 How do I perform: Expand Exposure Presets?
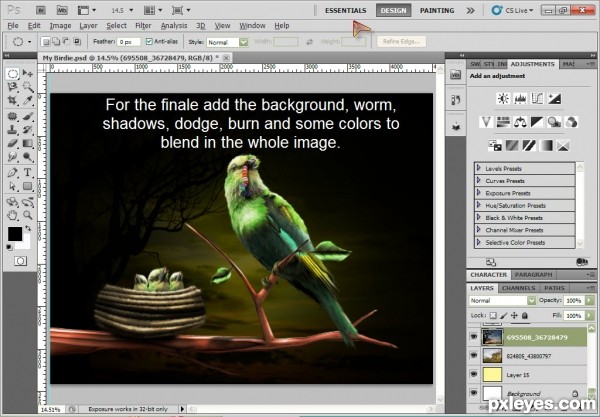click(x=479, y=193)
